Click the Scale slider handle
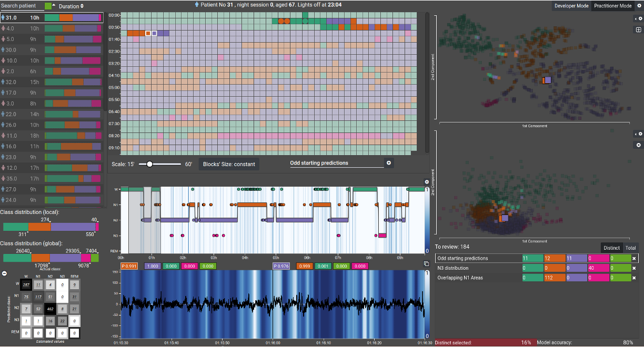This screenshot has height=347, width=644. [x=149, y=164]
